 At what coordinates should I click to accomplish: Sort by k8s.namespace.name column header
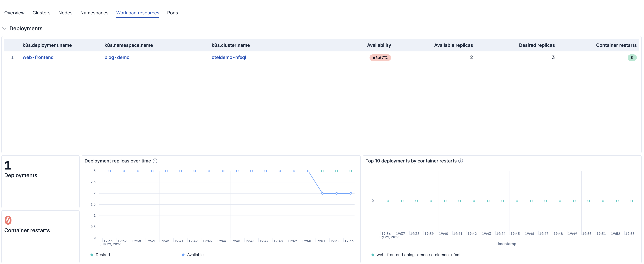(128, 45)
